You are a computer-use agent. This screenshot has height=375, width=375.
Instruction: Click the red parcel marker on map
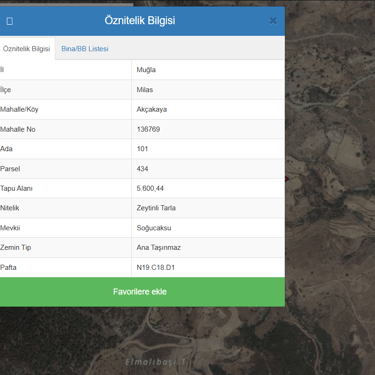point(287,179)
